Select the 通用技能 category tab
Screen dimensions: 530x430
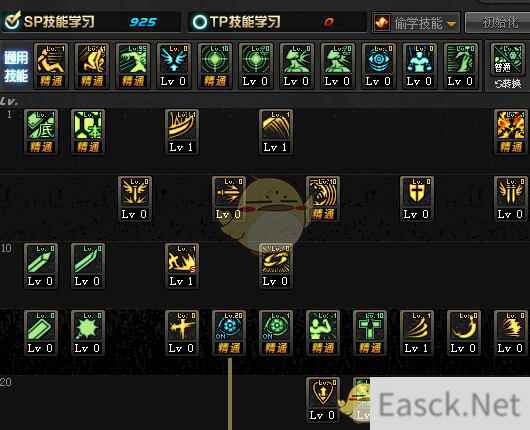tap(16, 66)
